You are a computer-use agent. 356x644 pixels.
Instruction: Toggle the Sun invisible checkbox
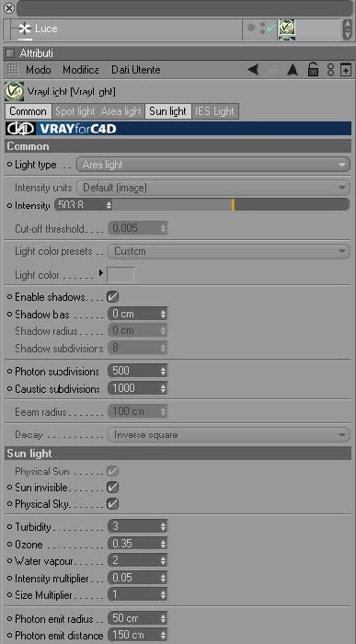(x=112, y=488)
